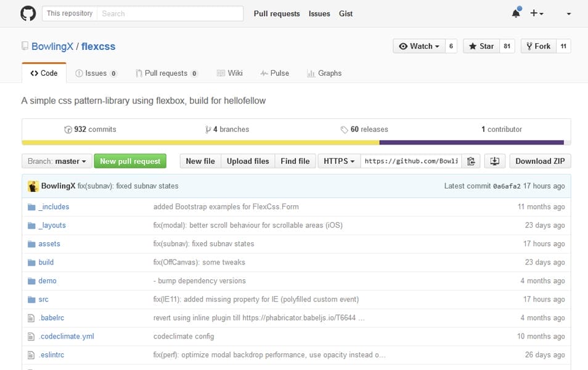Click the yellow language bar segment
Image resolution: width=588 pixels, height=370 pixels.
click(x=201, y=142)
